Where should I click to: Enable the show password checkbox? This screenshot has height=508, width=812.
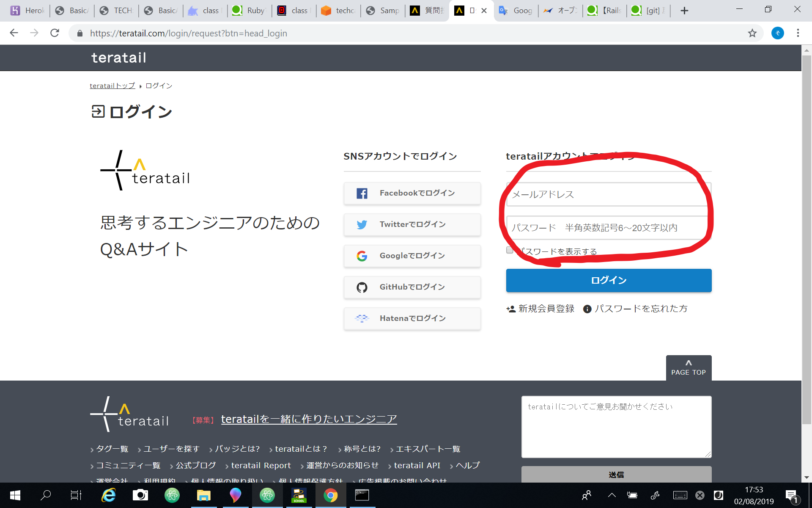(509, 250)
